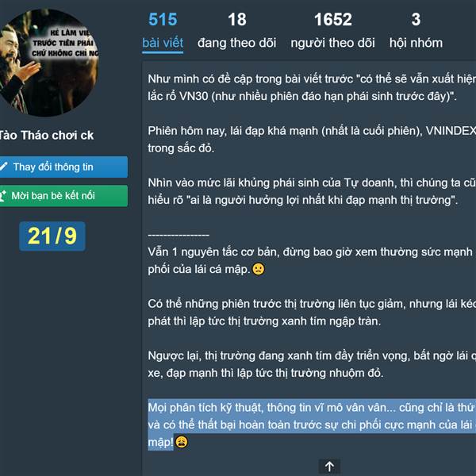Click the Tào Tháo chơi ck username

pos(47,136)
